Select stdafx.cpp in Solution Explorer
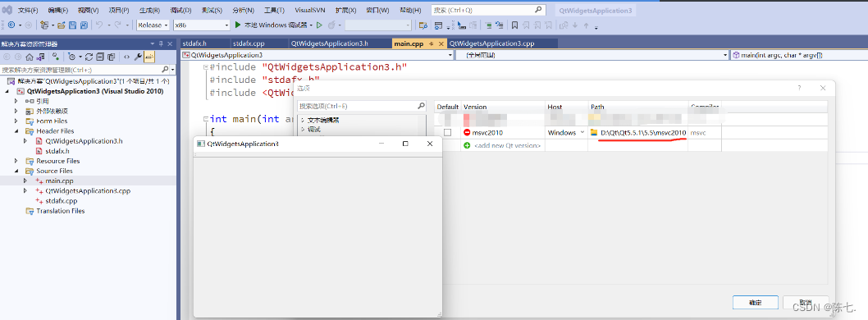This screenshot has width=868, height=320. (61, 201)
